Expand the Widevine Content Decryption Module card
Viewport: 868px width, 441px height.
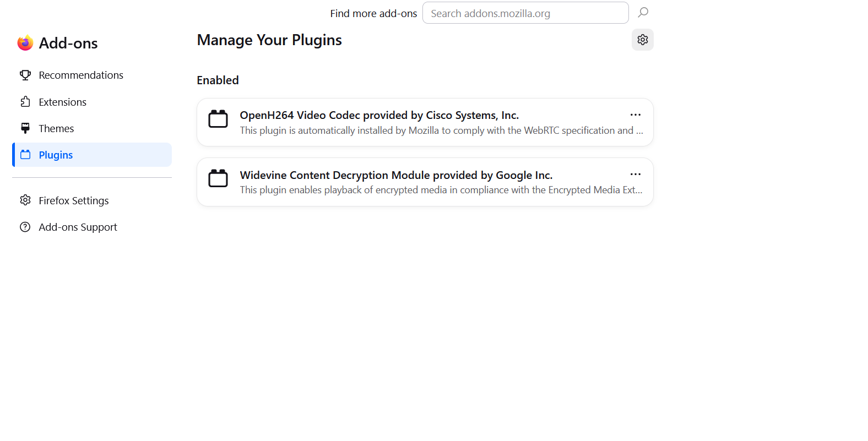point(425,182)
